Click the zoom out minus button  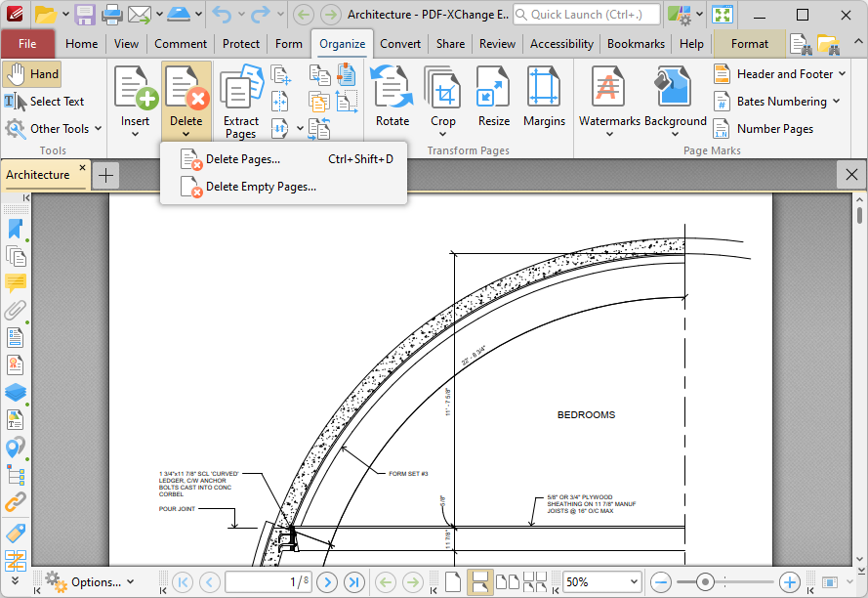(x=661, y=582)
